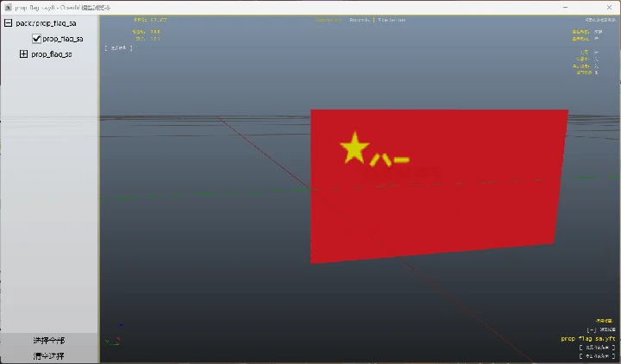Viewport: 621px width, 364px height.
Task: Click the second bracketed button below prop_flag_sa.yft
Action: click(x=597, y=355)
